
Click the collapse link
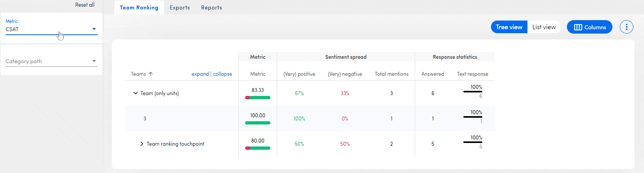point(223,74)
